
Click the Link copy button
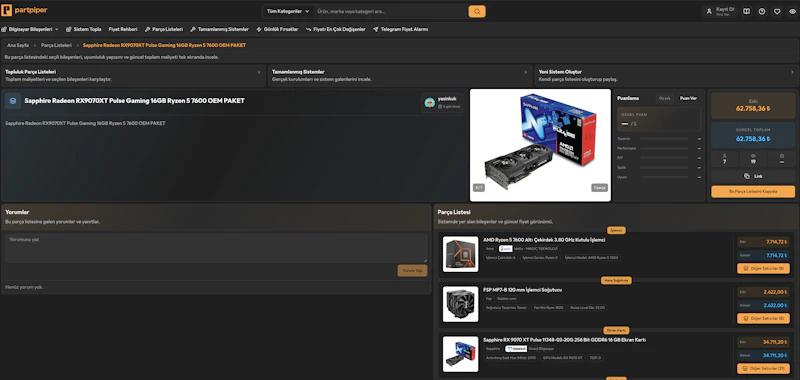coord(753,176)
